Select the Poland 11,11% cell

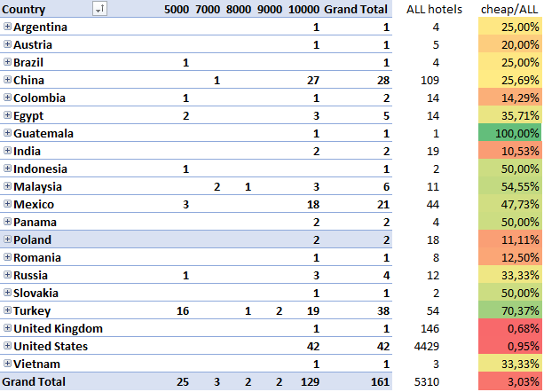509,239
